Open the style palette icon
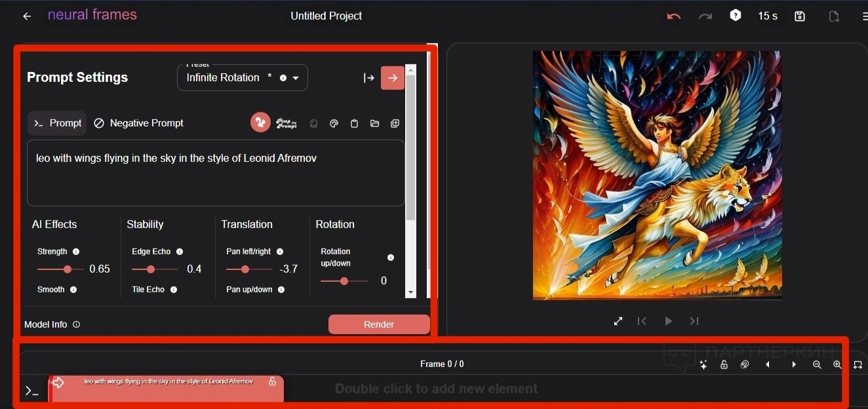Viewport: 868px width, 409px height. (x=334, y=123)
